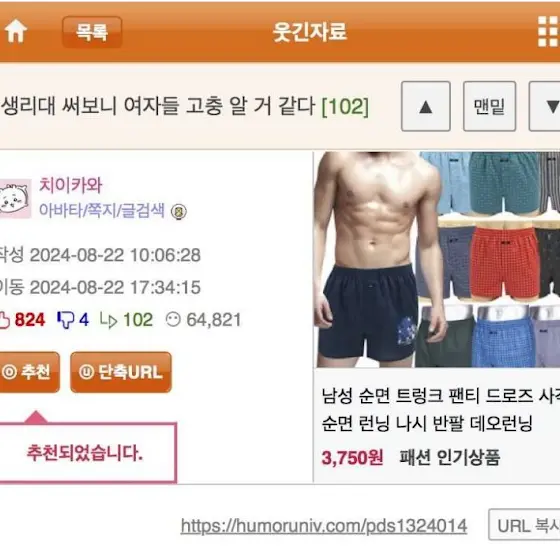Open the 목록 list button
The image size is (560, 560).
click(92, 32)
